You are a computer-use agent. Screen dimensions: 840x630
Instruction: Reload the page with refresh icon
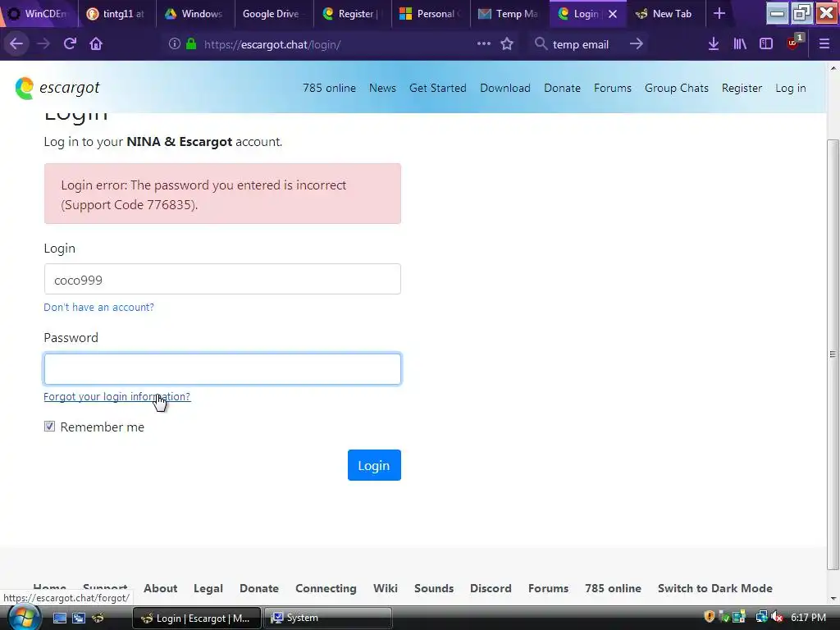(x=70, y=44)
